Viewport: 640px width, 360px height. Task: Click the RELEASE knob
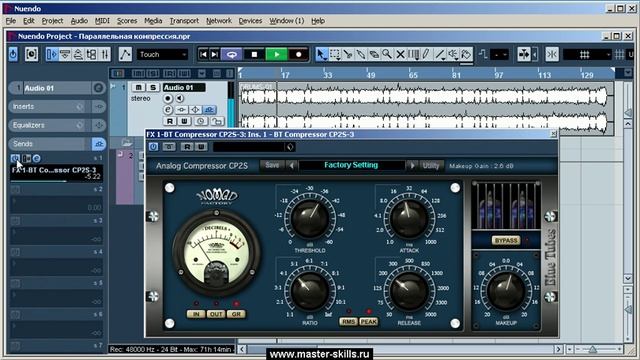tap(409, 291)
